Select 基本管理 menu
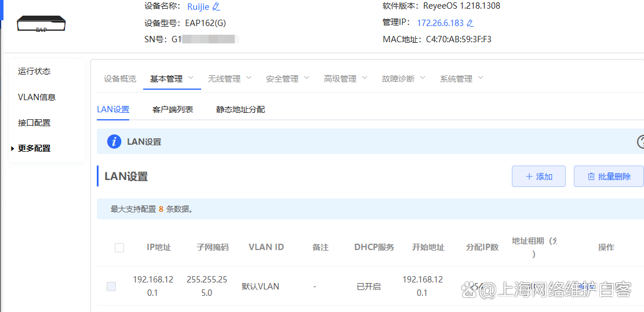Image resolution: width=644 pixels, height=312 pixels. click(x=166, y=79)
